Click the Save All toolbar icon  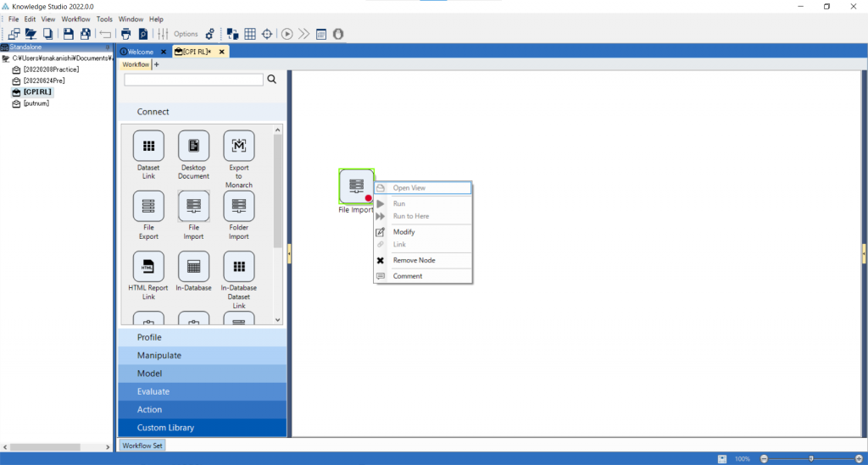click(x=86, y=34)
